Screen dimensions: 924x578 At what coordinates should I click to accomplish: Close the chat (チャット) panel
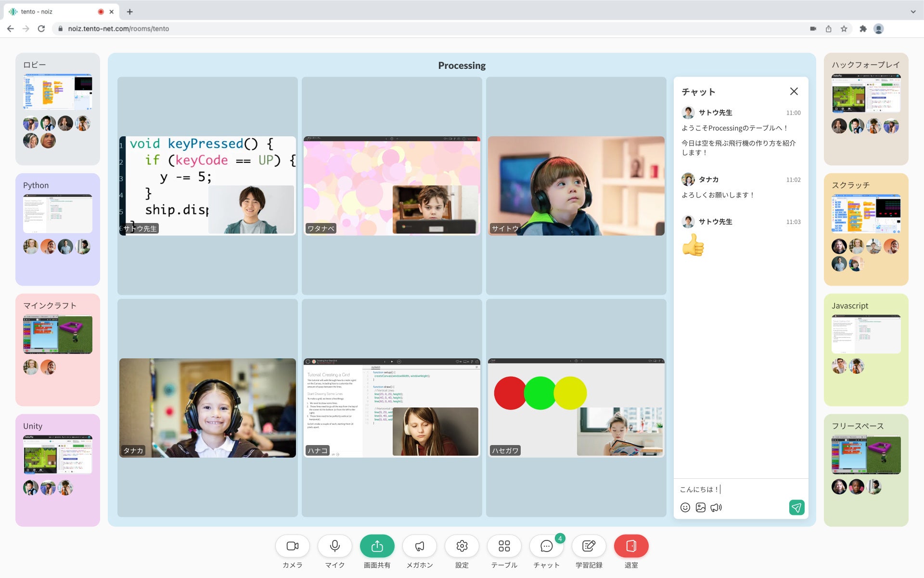point(794,91)
